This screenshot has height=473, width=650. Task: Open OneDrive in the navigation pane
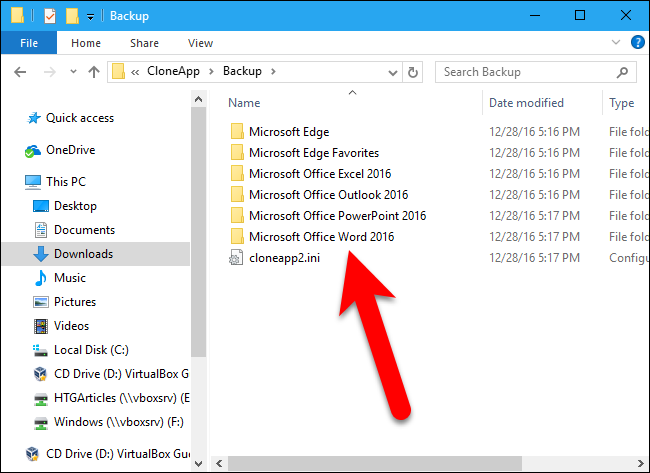(70, 150)
